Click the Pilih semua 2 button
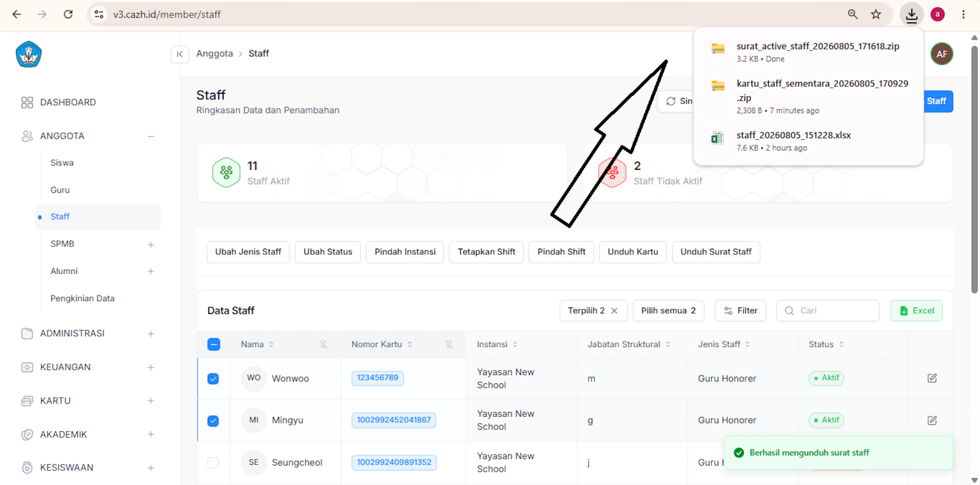980x485 pixels. click(x=668, y=311)
